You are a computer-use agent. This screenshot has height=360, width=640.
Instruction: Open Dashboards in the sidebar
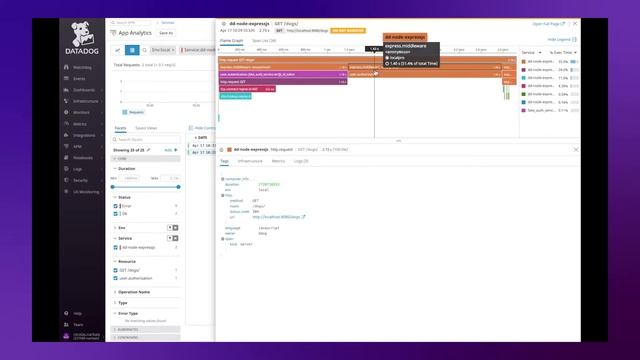pyautogui.click(x=84, y=90)
